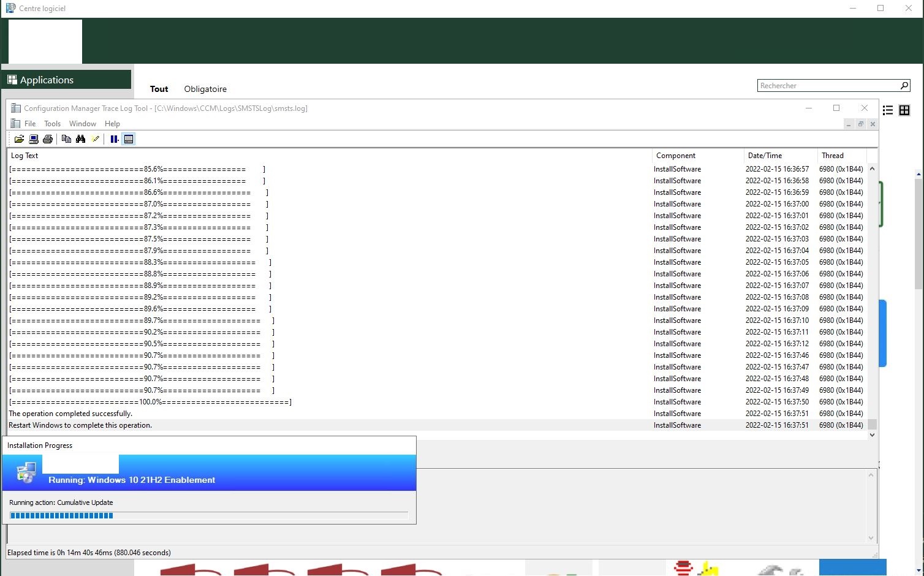The height and width of the screenshot is (576, 924).
Task: Click the Installation Progress computer icon
Action: pyautogui.click(x=26, y=473)
